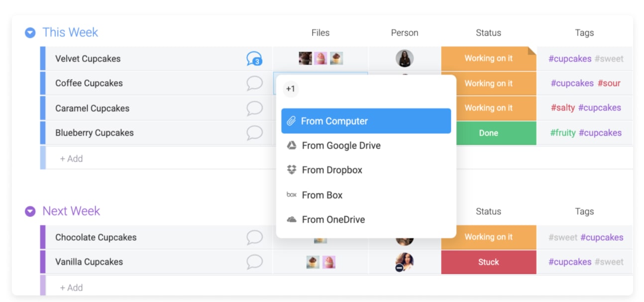
Task: Collapse the Next Week group
Action: point(29,211)
